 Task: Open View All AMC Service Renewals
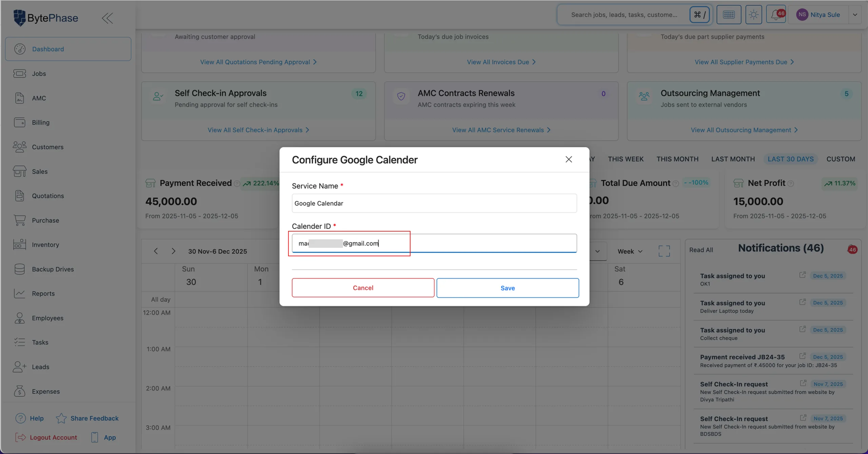coord(501,130)
